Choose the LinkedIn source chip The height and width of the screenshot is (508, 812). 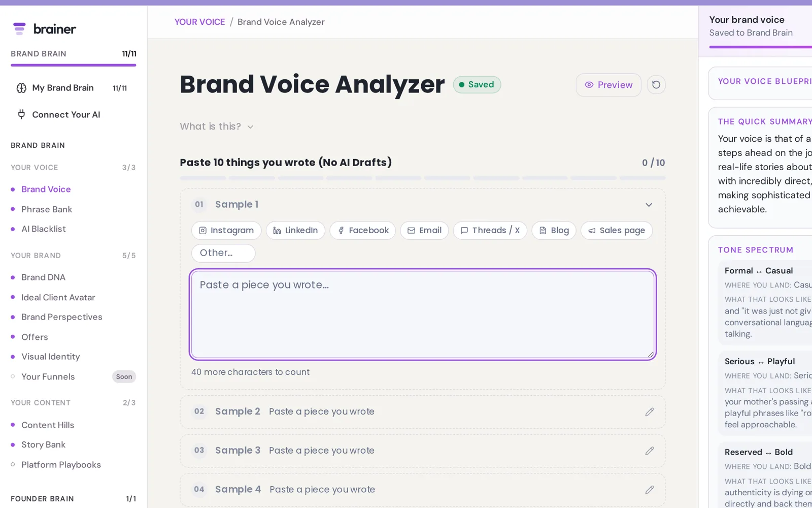click(295, 231)
